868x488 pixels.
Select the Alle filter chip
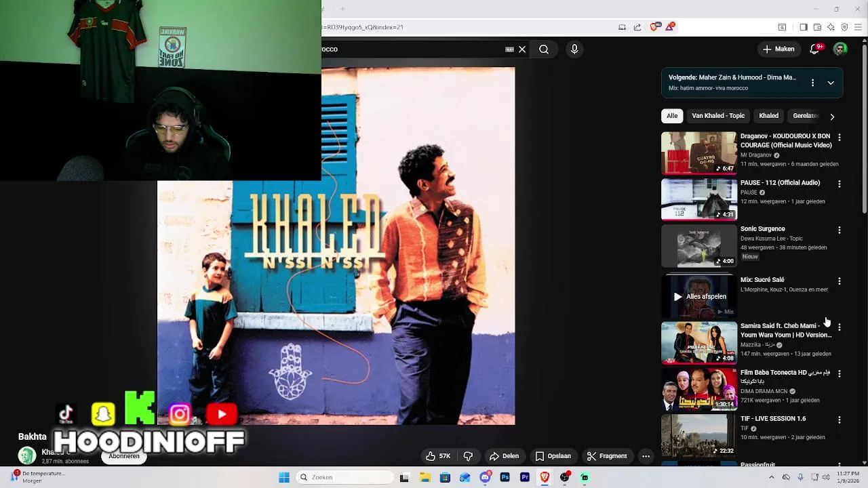click(x=672, y=116)
